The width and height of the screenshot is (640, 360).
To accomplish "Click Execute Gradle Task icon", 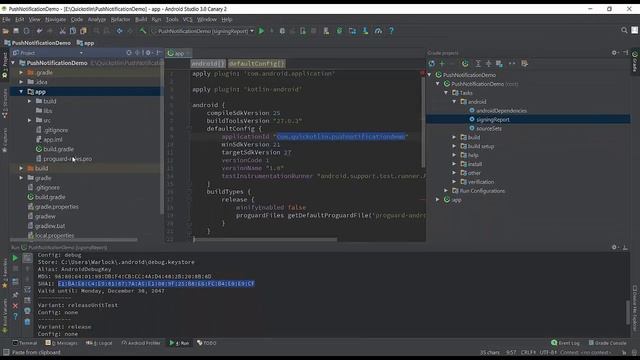I will (x=465, y=64).
